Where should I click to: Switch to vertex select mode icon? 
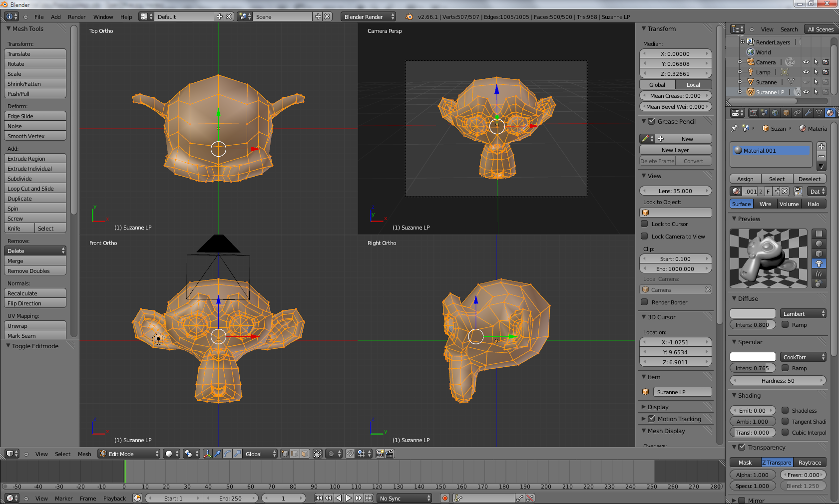pyautogui.click(x=285, y=454)
